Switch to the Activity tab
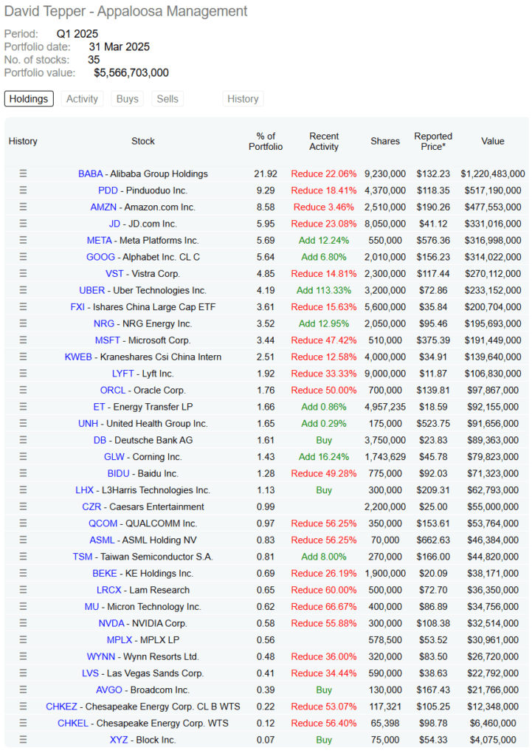The image size is (532, 756). [x=82, y=99]
